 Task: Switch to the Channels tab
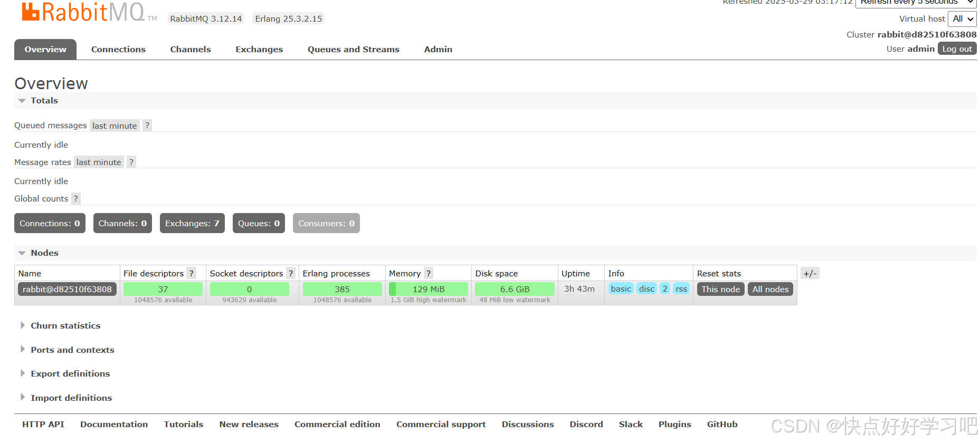pyautogui.click(x=191, y=49)
